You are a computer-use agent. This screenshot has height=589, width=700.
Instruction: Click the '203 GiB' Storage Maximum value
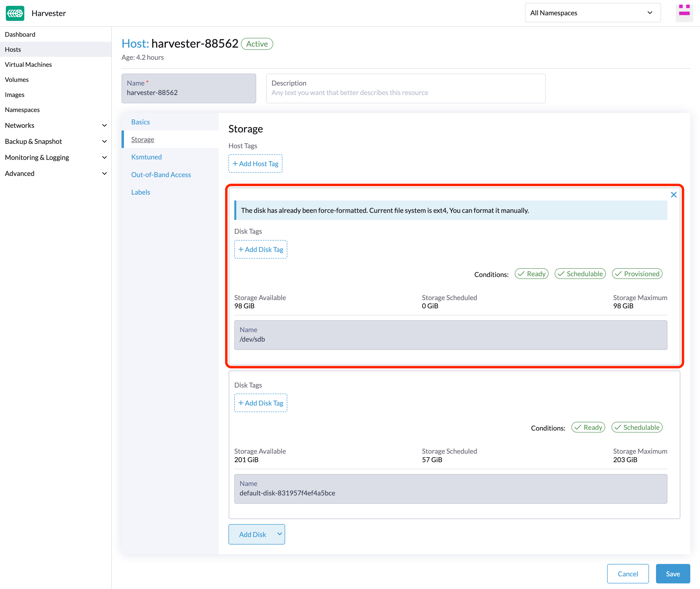(x=625, y=459)
